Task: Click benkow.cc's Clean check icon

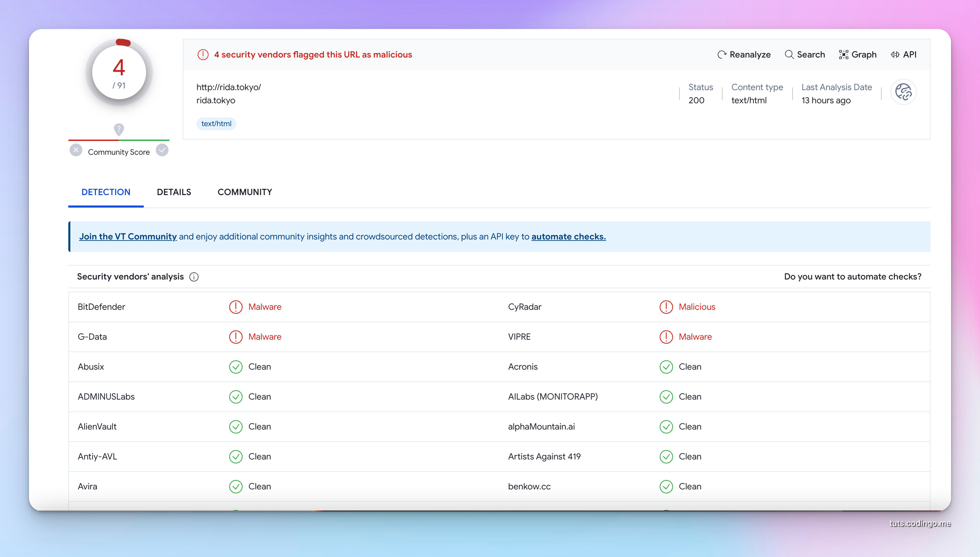Action: click(x=666, y=487)
